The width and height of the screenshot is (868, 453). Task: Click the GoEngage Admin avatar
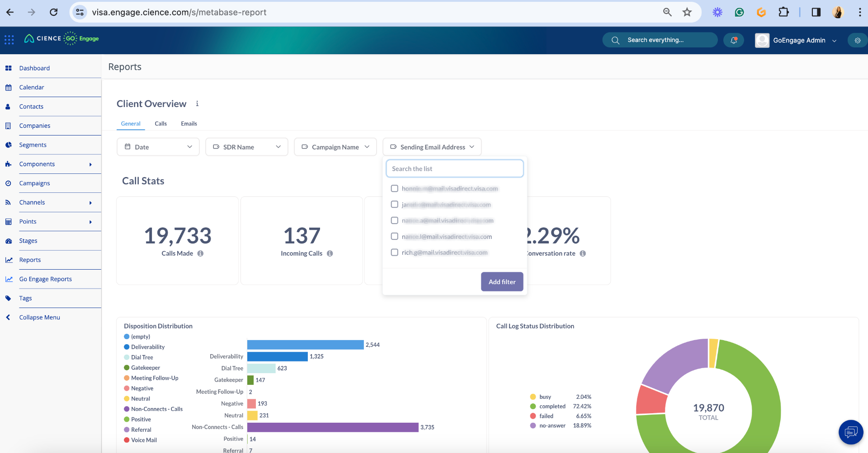pyautogui.click(x=762, y=40)
